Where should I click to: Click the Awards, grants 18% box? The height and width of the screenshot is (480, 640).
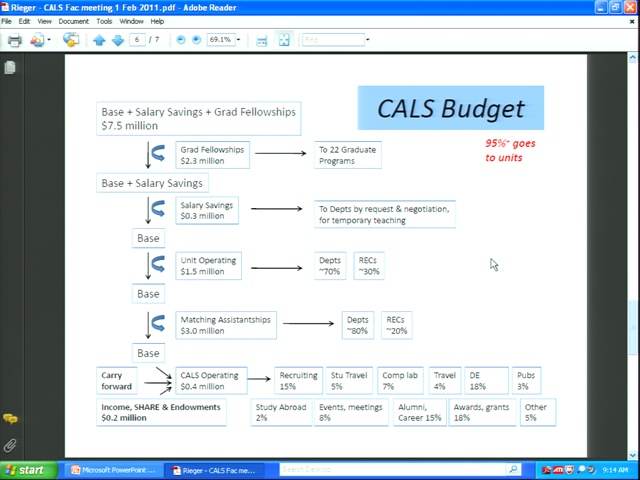click(x=482, y=412)
